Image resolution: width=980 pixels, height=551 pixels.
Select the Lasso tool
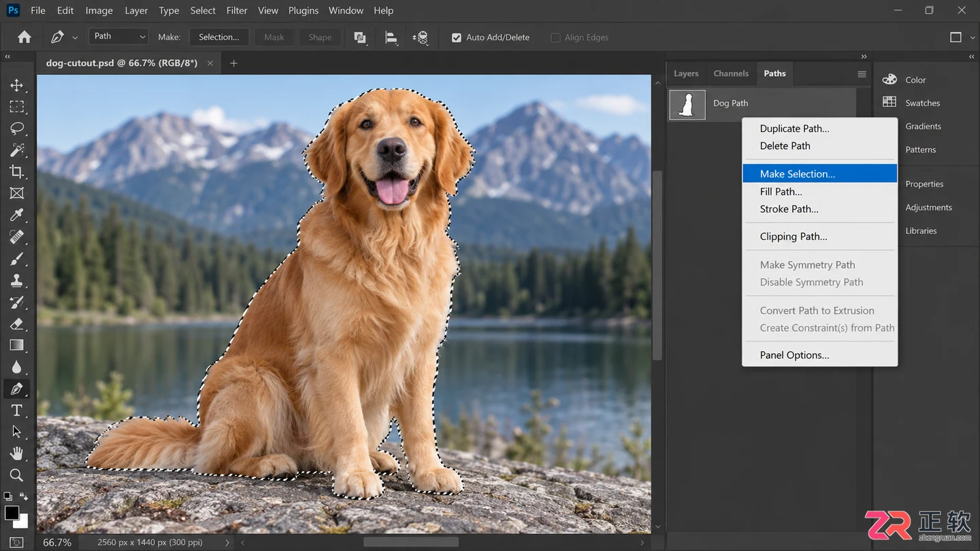point(16,129)
